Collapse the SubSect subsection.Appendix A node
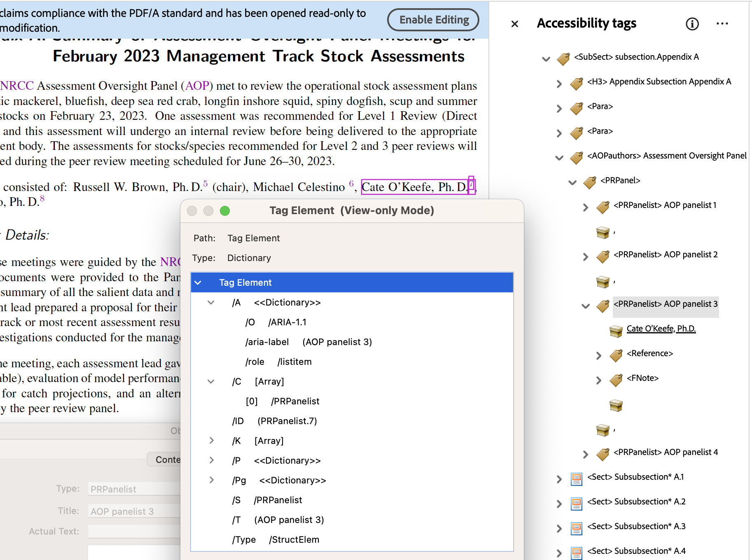 click(546, 58)
